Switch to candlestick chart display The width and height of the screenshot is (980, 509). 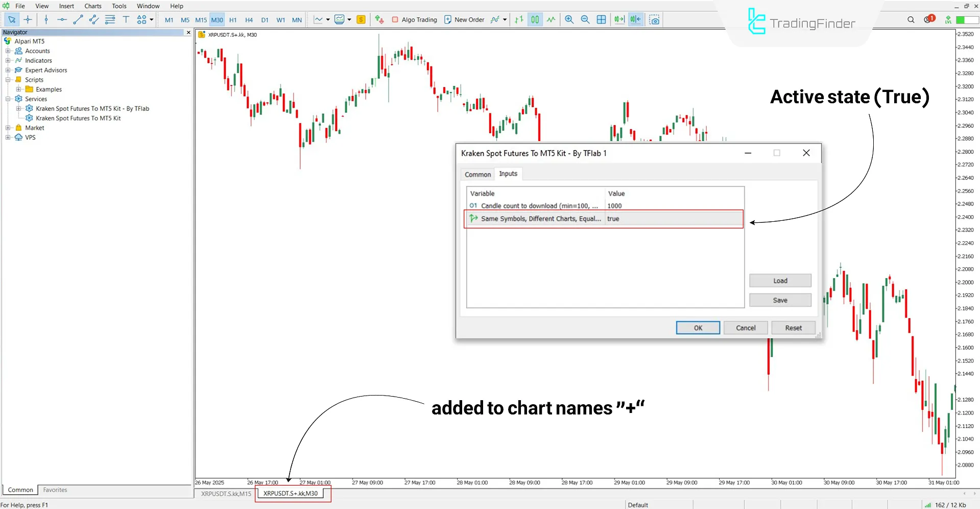tap(535, 19)
